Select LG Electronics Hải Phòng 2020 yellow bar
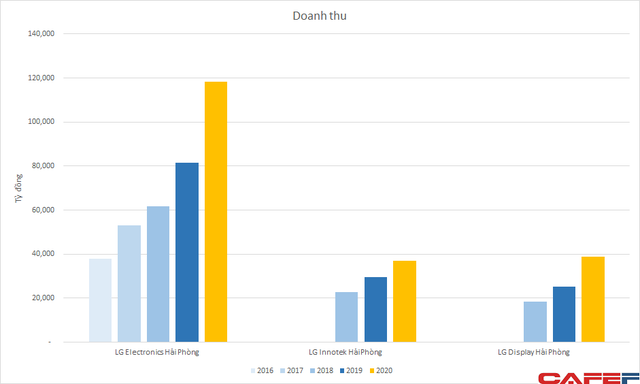640x384 pixels. (216, 212)
